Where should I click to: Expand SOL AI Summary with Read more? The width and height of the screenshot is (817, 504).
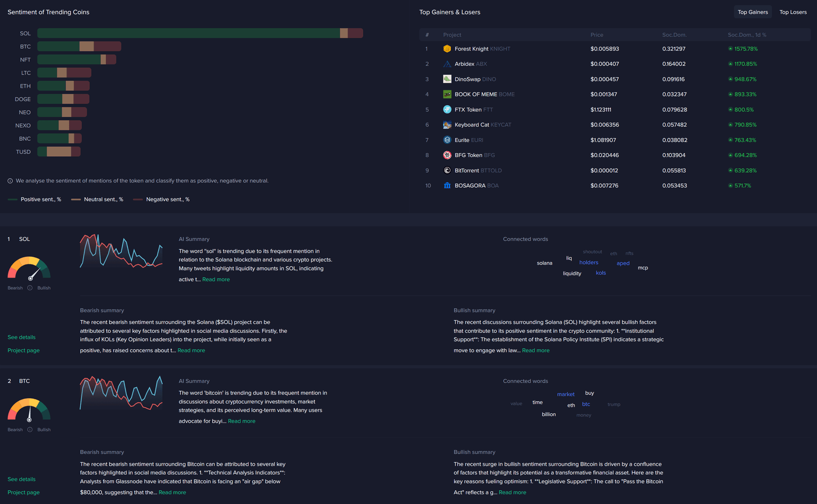216,280
